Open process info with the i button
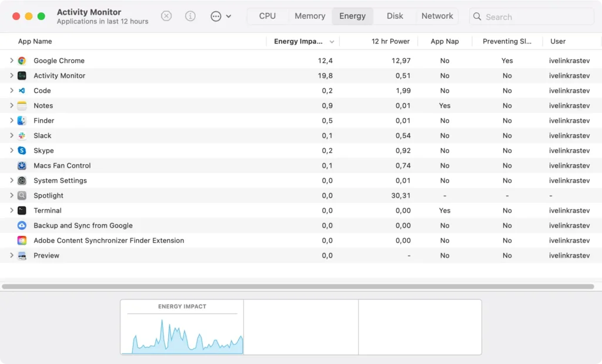Viewport: 602px width, 364px height. coord(190,16)
